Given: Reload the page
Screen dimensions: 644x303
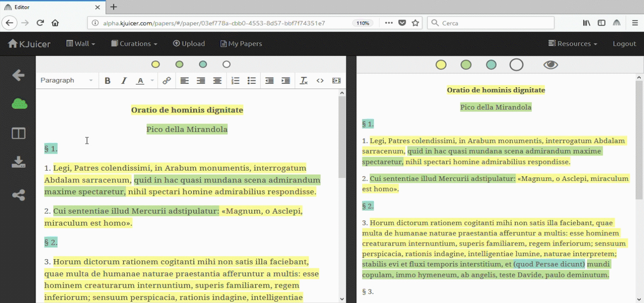Looking at the screenshot, I should tap(40, 23).
